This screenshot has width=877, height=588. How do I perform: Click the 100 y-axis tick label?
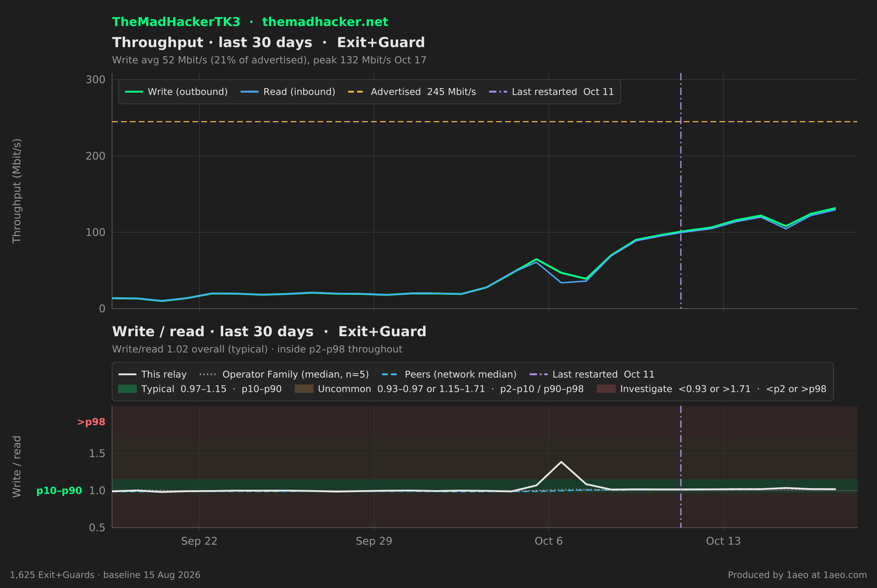pos(95,232)
